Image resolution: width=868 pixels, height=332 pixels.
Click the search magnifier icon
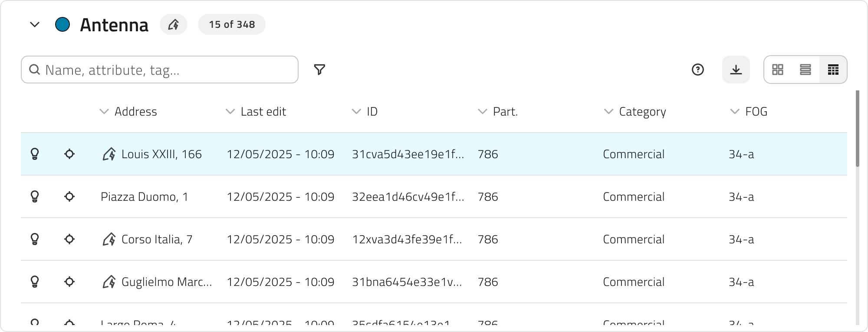pyautogui.click(x=35, y=70)
